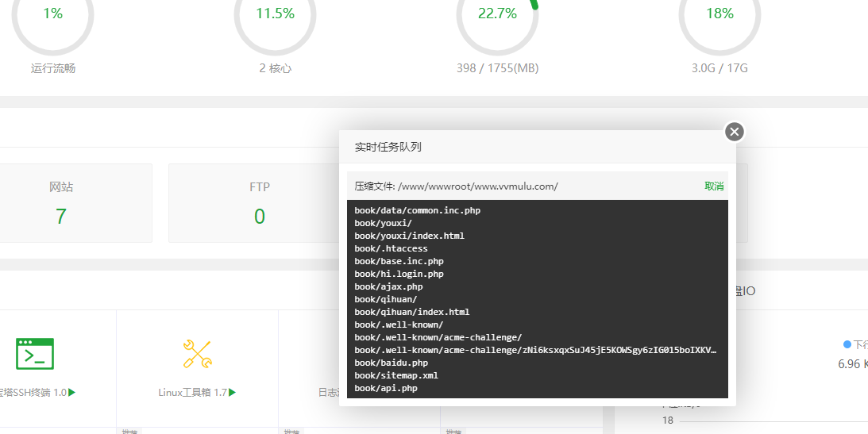The height and width of the screenshot is (434, 868).
Task: Close the real-time task queue dialog
Action: tap(734, 133)
